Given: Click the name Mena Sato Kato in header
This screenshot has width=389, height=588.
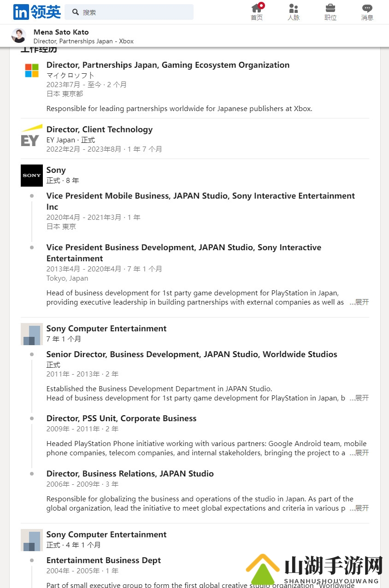Looking at the screenshot, I should pos(61,32).
